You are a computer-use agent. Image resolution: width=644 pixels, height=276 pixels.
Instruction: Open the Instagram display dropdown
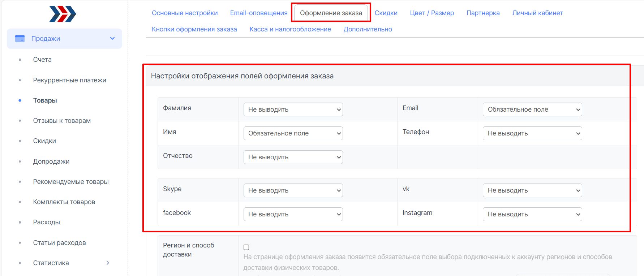click(x=532, y=214)
